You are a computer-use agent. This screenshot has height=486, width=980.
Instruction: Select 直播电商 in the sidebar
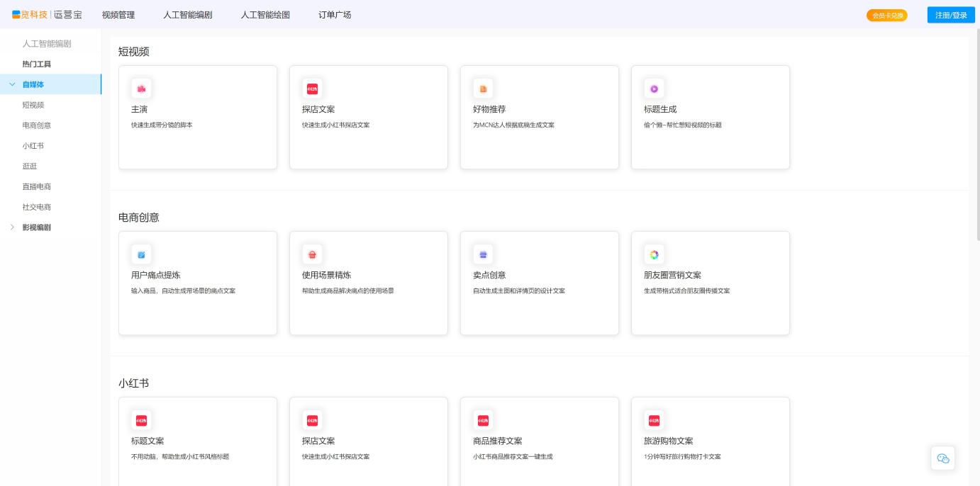(x=37, y=187)
